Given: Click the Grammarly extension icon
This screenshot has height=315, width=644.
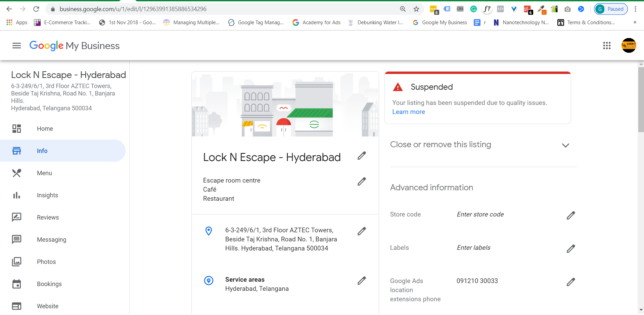Looking at the screenshot, I should (473, 9).
